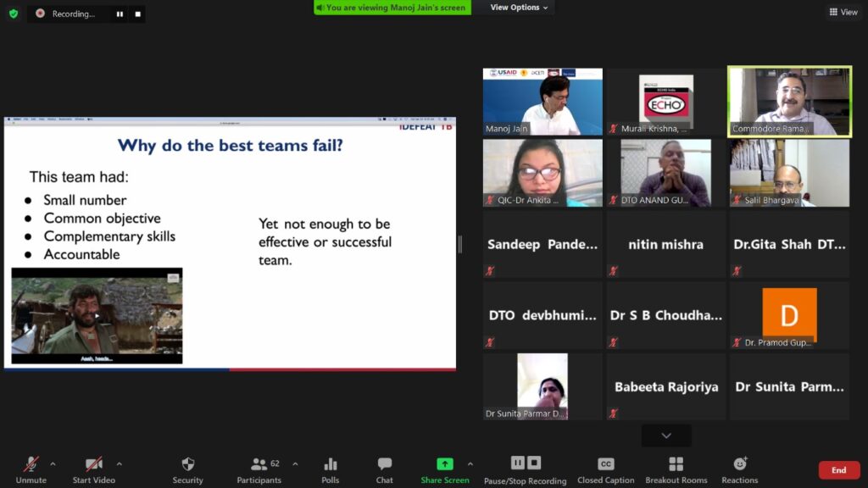This screenshot has height=488, width=868.
Task: Expand audio options arrow next to Unmute
Action: click(x=53, y=464)
